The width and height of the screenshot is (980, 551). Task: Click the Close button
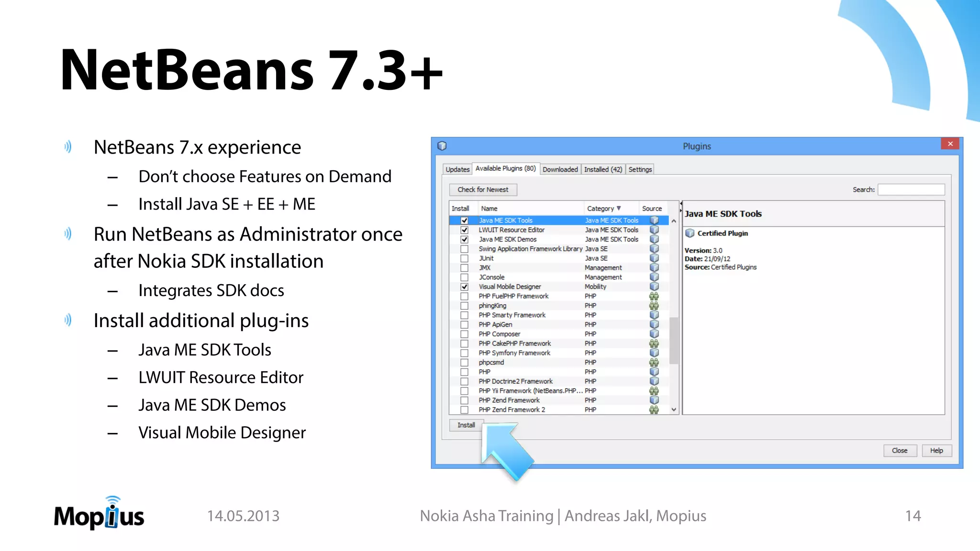tap(900, 451)
